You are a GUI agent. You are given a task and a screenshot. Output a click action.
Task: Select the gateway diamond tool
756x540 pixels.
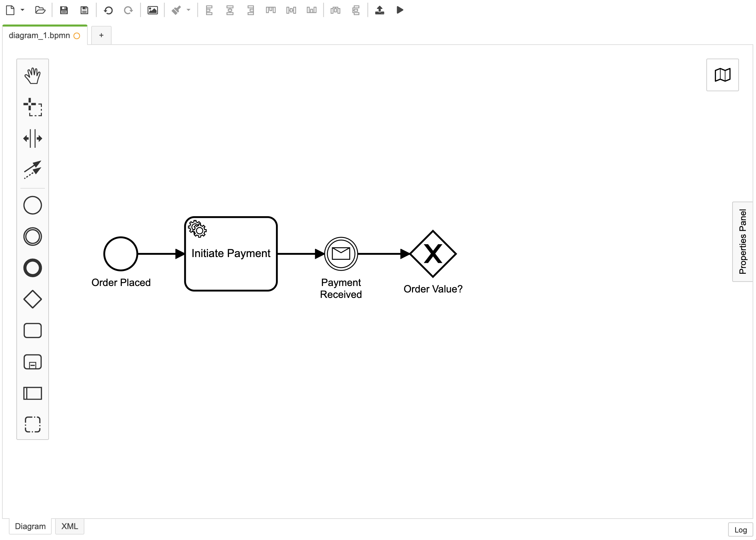[33, 299]
